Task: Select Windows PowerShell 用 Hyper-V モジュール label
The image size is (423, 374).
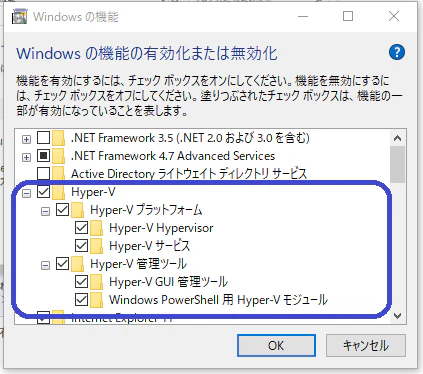Action: click(x=218, y=300)
